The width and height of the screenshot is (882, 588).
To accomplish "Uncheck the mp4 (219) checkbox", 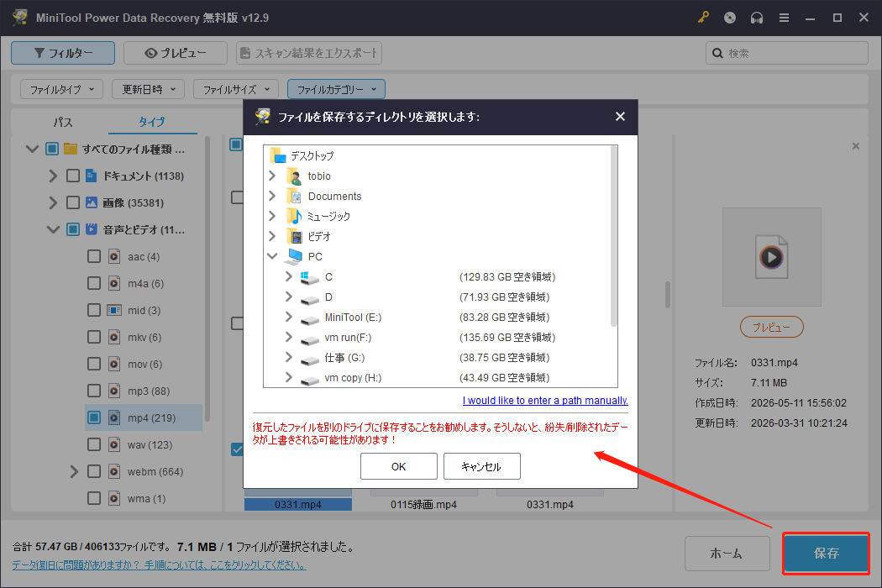I will (94, 417).
